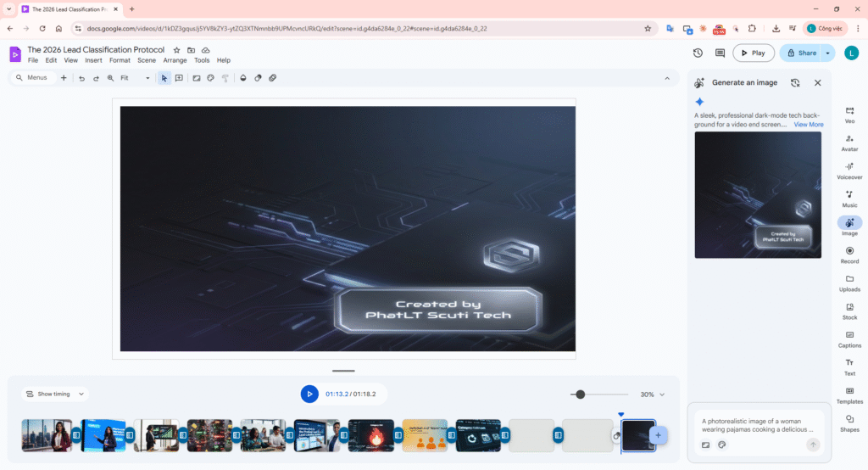This screenshot has width=868, height=470.
Task: Expand the Share button dropdown arrow
Action: point(828,53)
